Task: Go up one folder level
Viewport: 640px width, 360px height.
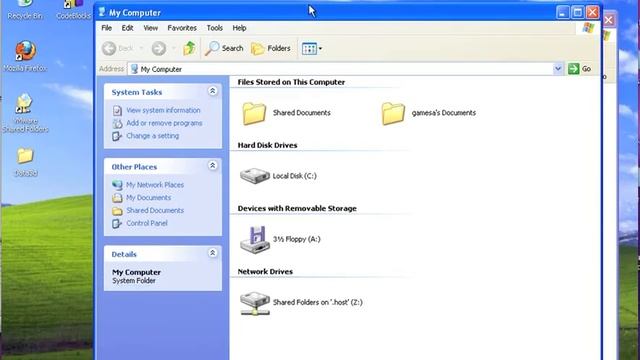Action: 189,48
